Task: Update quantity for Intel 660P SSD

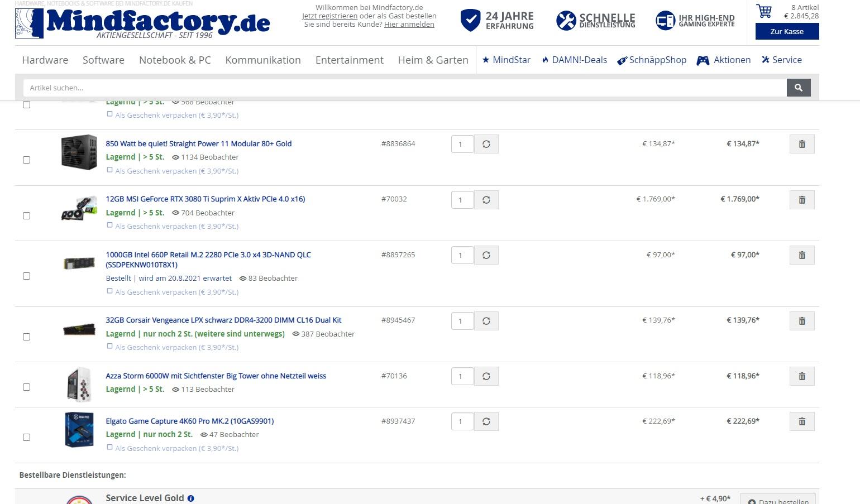Action: [x=486, y=255]
